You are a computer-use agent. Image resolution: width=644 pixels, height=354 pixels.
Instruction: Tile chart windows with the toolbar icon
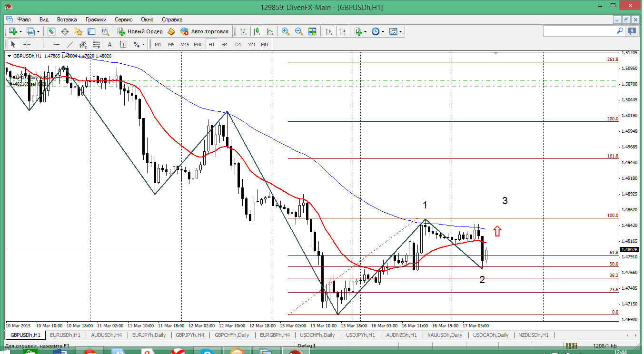312,31
